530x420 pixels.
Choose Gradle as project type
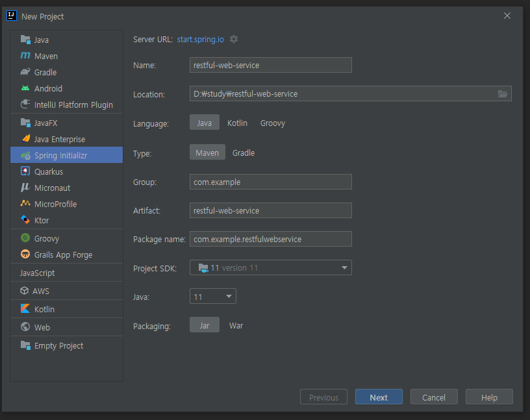pyautogui.click(x=244, y=153)
